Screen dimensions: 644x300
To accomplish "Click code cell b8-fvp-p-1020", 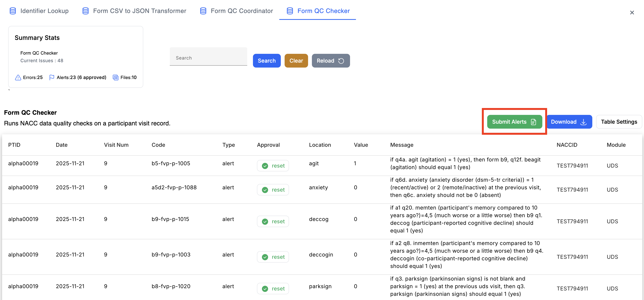I will 171,286.
